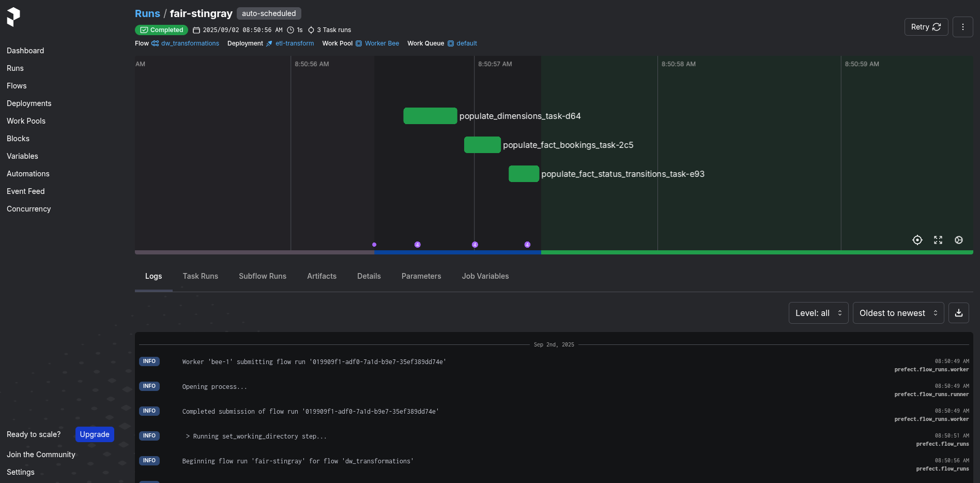Expand the Level: all filter dropdown
Image resolution: width=980 pixels, height=483 pixels.
(x=818, y=313)
